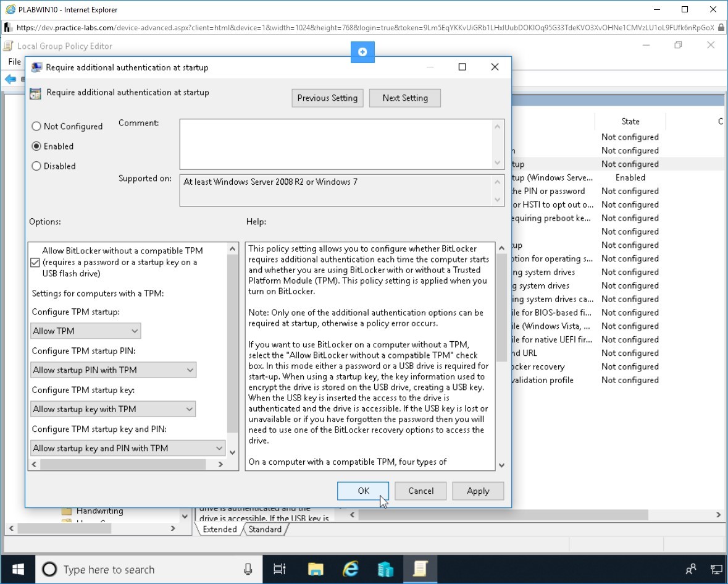Select the 'validation profile' policy row
728x584 pixels.
(x=617, y=380)
